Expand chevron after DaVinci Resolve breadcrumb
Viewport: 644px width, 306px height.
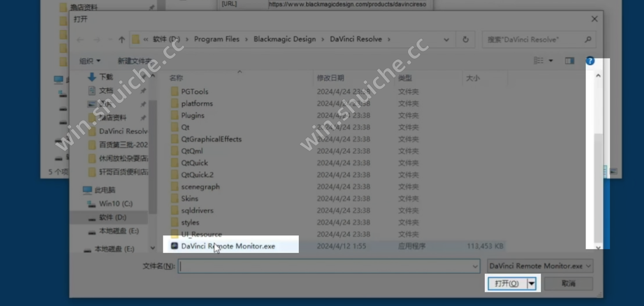(x=388, y=39)
